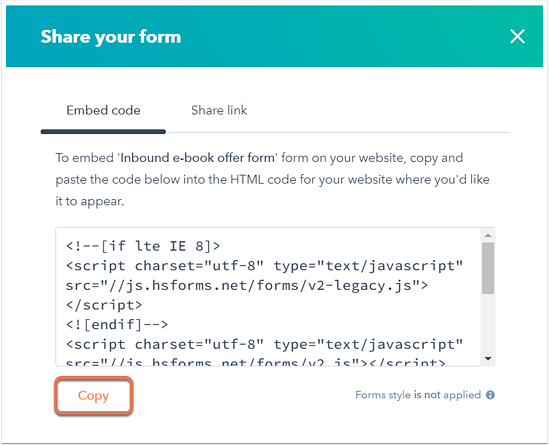Screen dimensions: 549x445
Task: Click the v2-legacy.js src code line
Action: click(247, 286)
